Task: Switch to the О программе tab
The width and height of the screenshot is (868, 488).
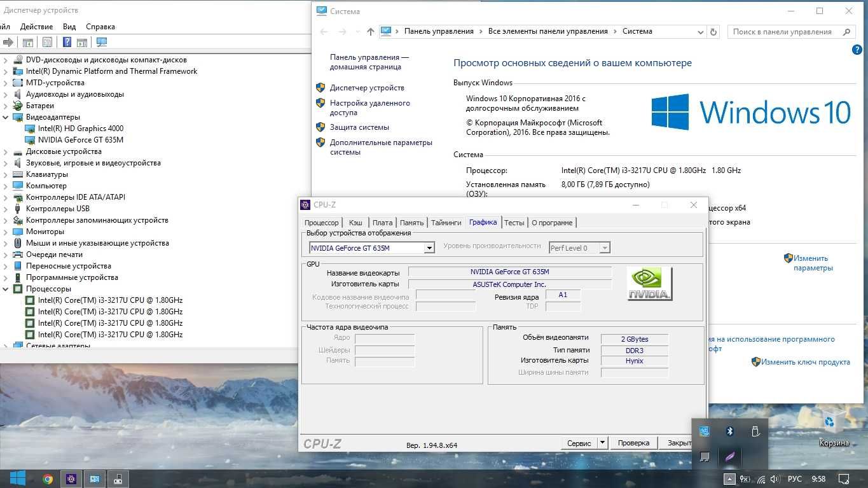Action: pos(552,223)
